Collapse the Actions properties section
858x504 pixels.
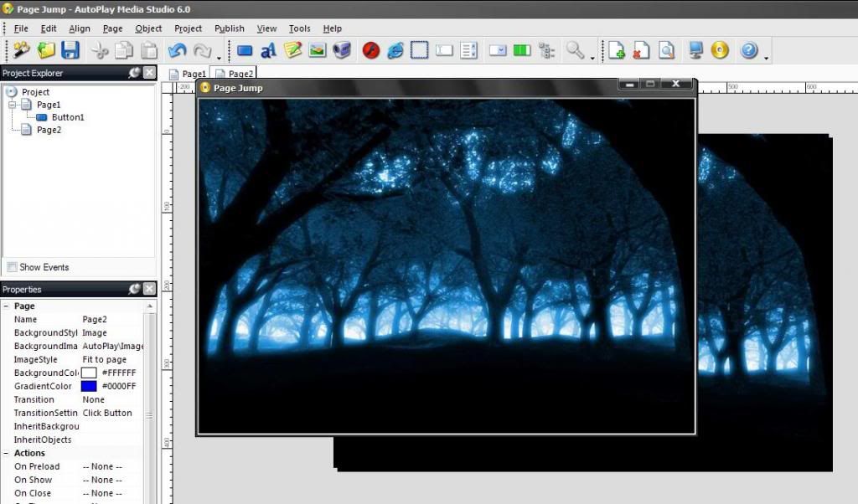pos(7,453)
